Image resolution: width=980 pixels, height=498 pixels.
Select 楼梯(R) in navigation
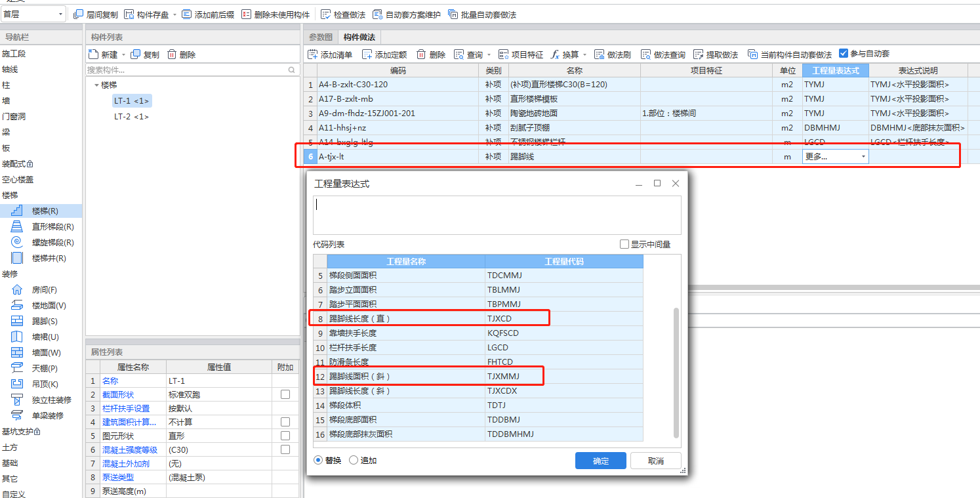click(41, 211)
